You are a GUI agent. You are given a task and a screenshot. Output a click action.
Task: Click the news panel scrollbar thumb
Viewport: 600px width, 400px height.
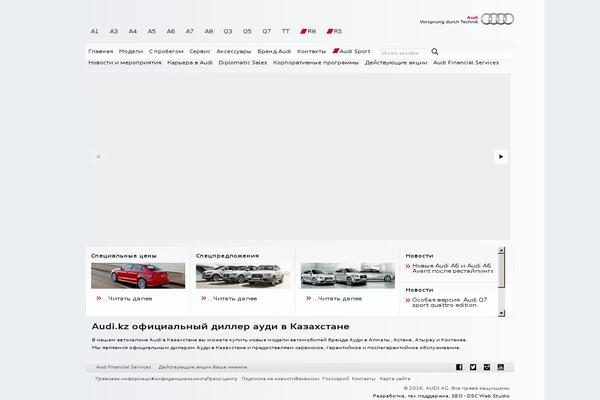[x=501, y=271]
